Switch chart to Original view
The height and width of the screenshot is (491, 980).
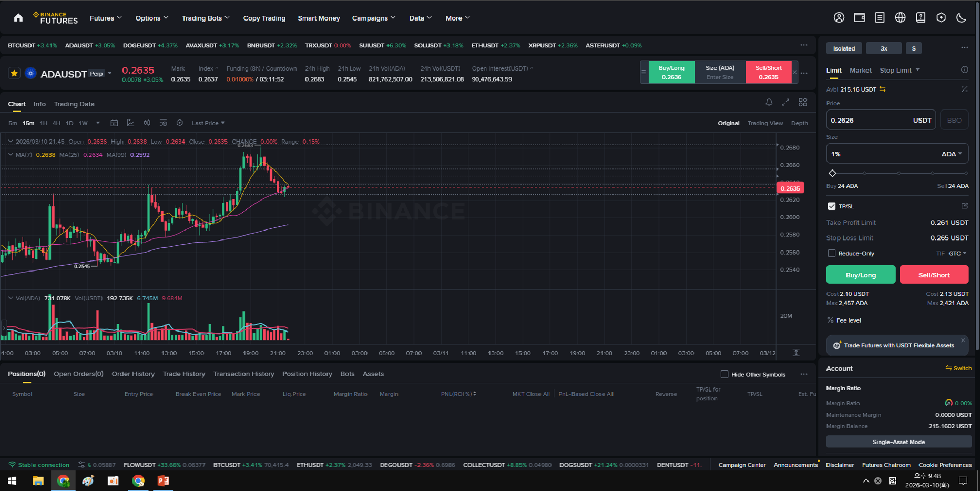coord(728,123)
